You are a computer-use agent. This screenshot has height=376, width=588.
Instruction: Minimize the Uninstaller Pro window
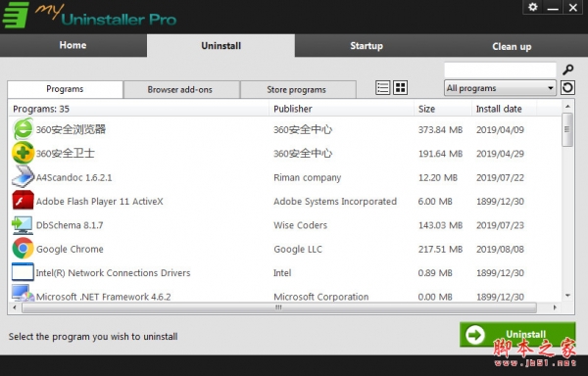click(x=553, y=8)
